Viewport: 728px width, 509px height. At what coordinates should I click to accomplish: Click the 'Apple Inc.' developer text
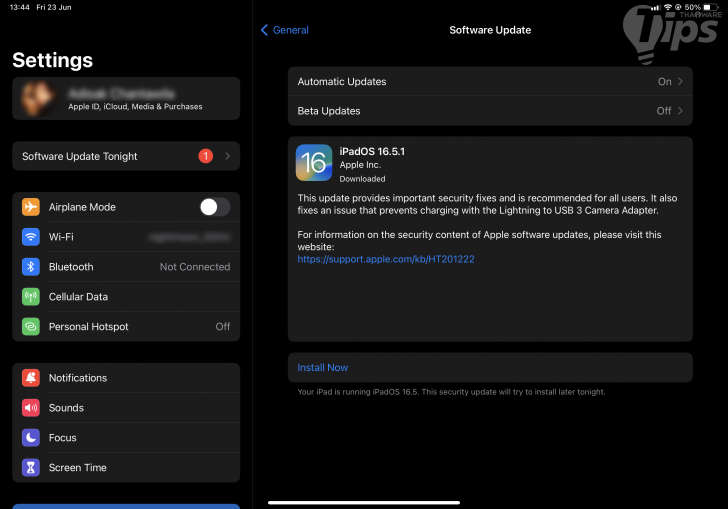pos(360,165)
